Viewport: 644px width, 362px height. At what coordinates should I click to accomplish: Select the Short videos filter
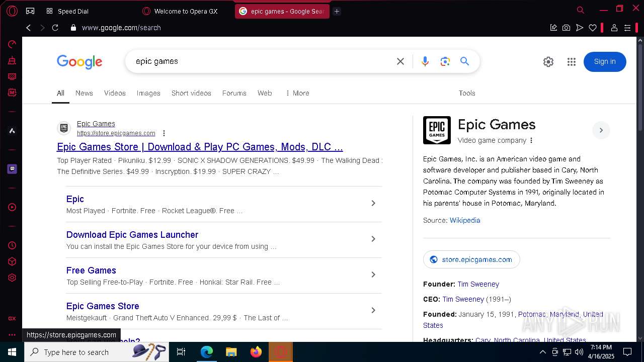point(191,93)
